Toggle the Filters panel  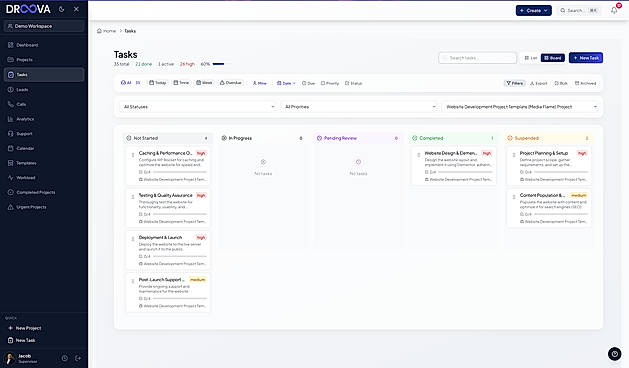(x=515, y=83)
